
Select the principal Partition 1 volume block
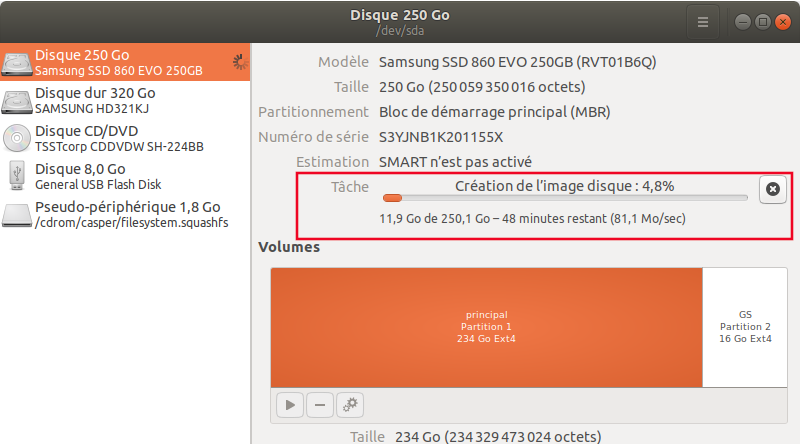click(486, 327)
